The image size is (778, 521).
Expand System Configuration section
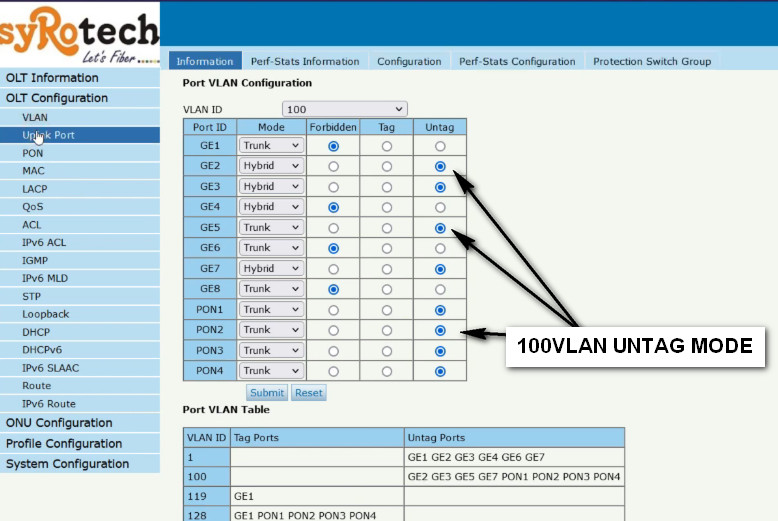coord(67,464)
